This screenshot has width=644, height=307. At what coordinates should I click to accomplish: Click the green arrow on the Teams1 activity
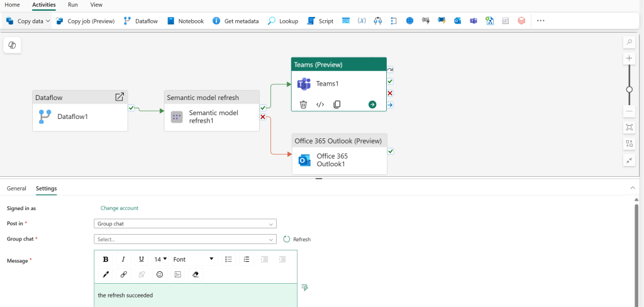372,104
